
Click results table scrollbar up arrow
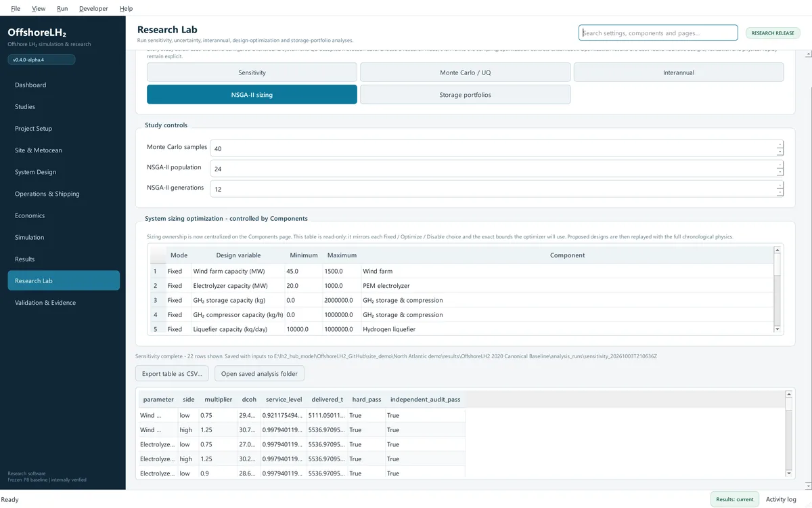point(789,394)
